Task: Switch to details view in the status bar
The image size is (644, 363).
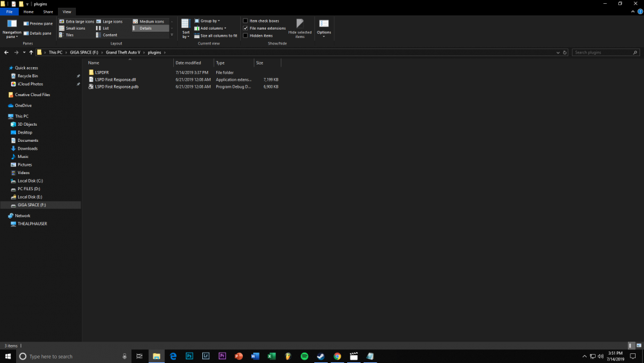Action: pos(631,346)
